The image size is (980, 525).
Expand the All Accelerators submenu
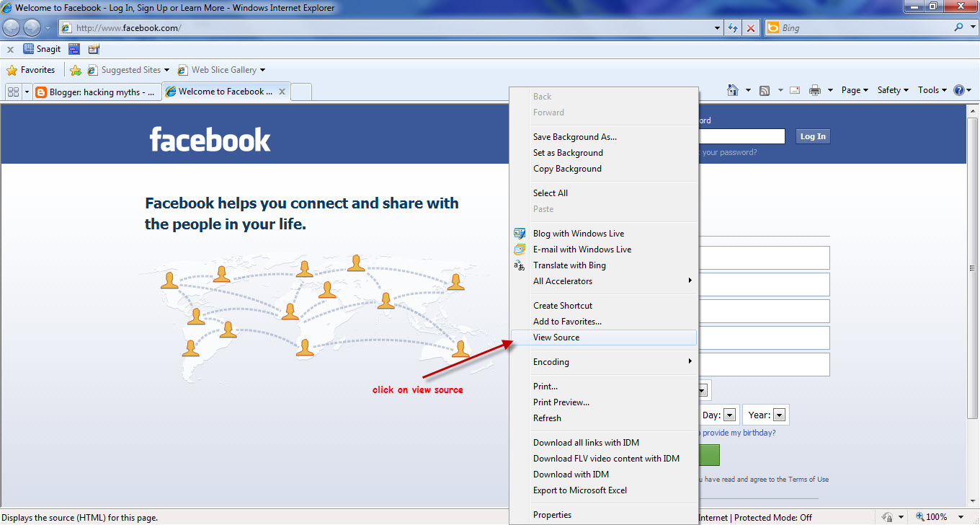(x=604, y=281)
